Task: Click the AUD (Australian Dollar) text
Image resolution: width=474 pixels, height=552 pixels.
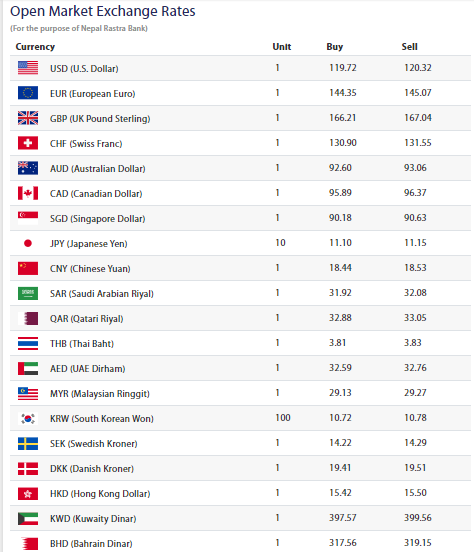Action: click(x=98, y=169)
